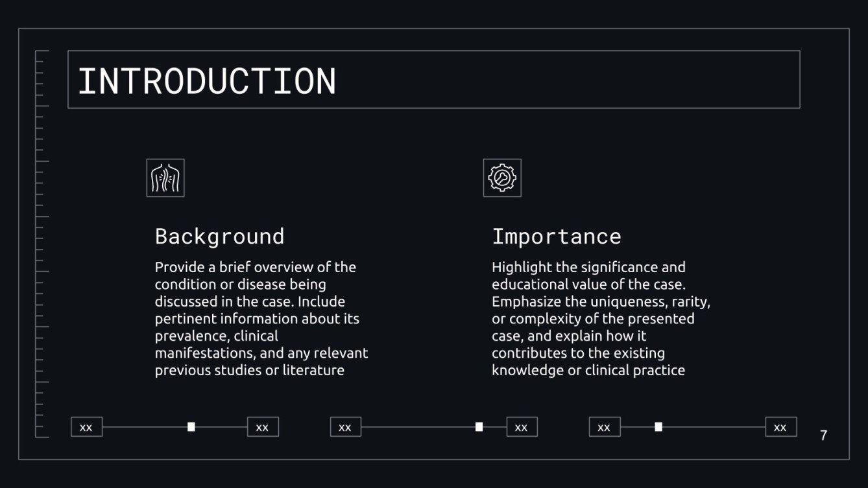The width and height of the screenshot is (868, 488).
Task: Click the white square marker on the rightmost slider
Action: [658, 426]
